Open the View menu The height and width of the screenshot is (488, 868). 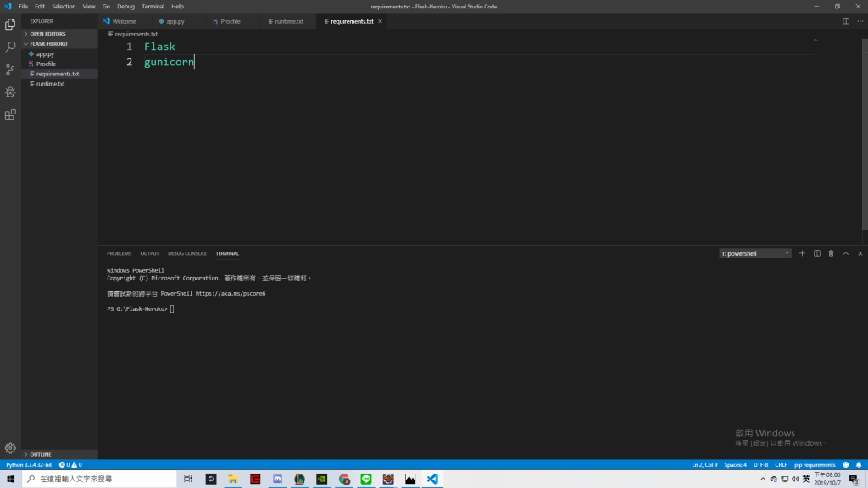(x=89, y=7)
